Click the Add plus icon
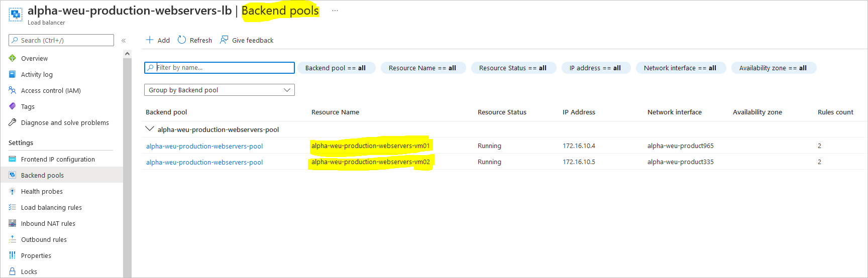The image size is (868, 278). pos(150,40)
